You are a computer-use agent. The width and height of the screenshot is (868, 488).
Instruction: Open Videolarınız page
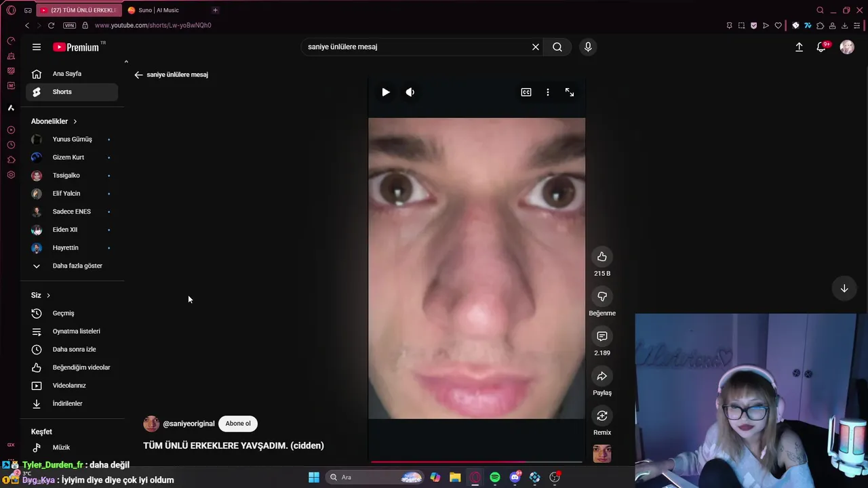coord(72,386)
